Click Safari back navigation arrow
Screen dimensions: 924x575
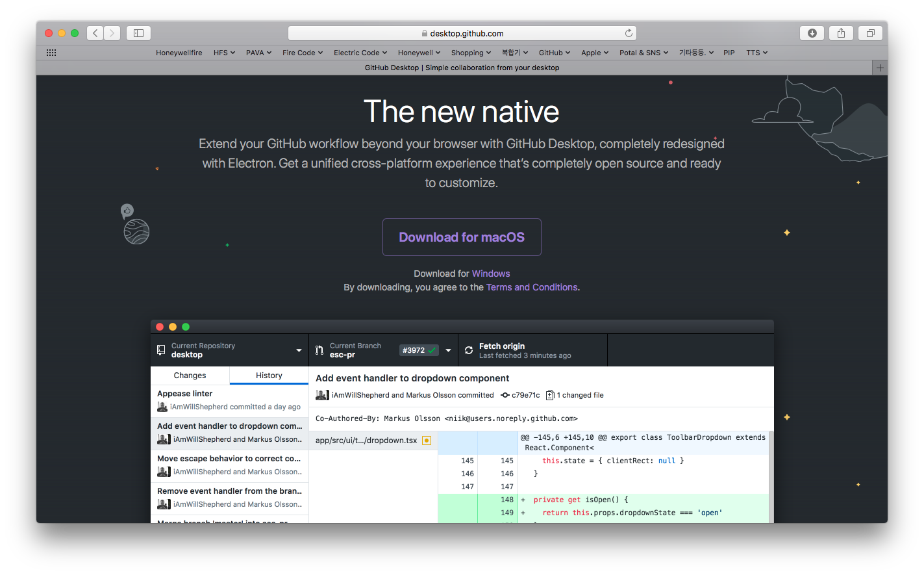coord(95,33)
